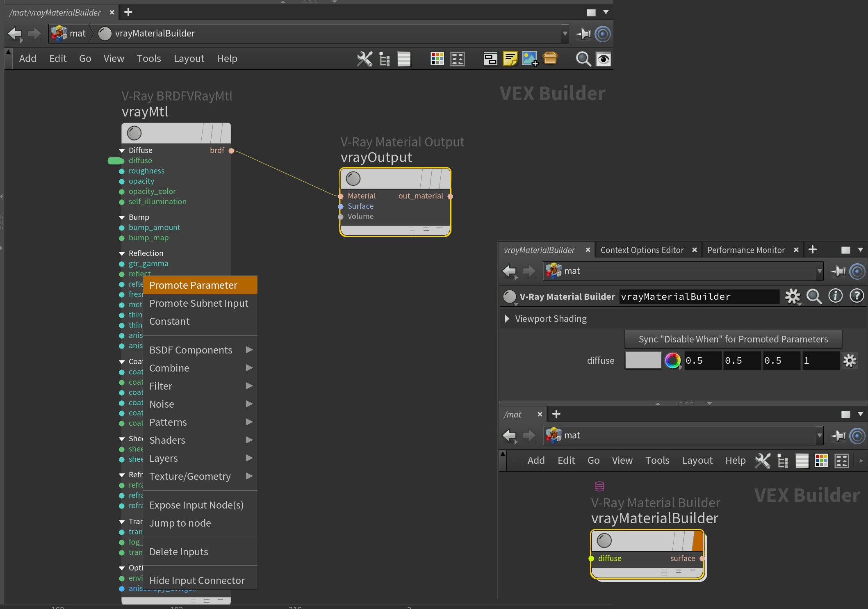Click the find magnifier in top network toolbar
This screenshot has height=609, width=868.
pyautogui.click(x=583, y=59)
